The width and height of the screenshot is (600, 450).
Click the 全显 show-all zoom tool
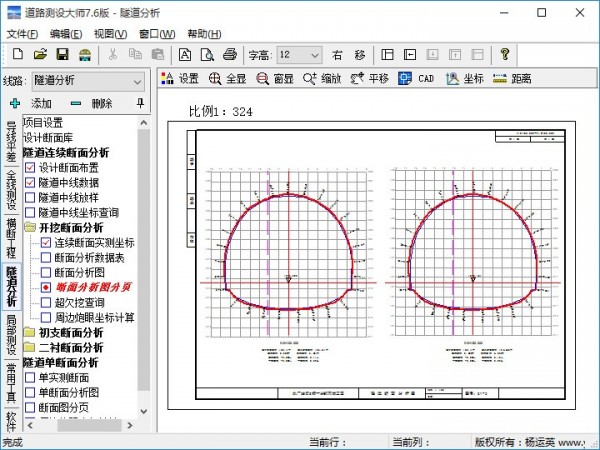click(227, 78)
